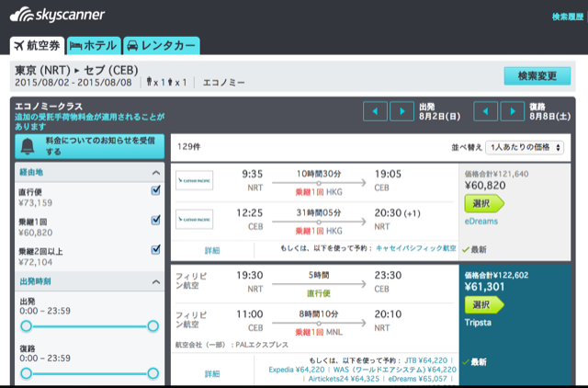Screen dimensions: 588x388
Task: Click the 出発 slider right handle
Action: pyautogui.click(x=153, y=326)
